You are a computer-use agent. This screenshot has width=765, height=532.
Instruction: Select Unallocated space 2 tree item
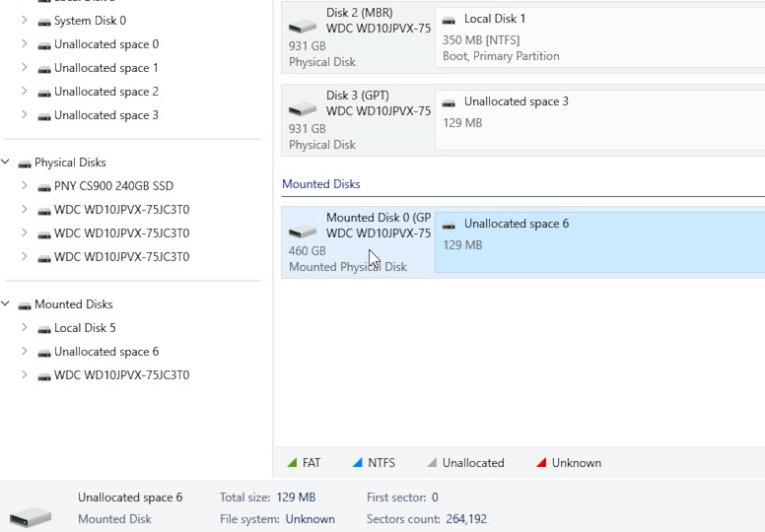(x=105, y=92)
